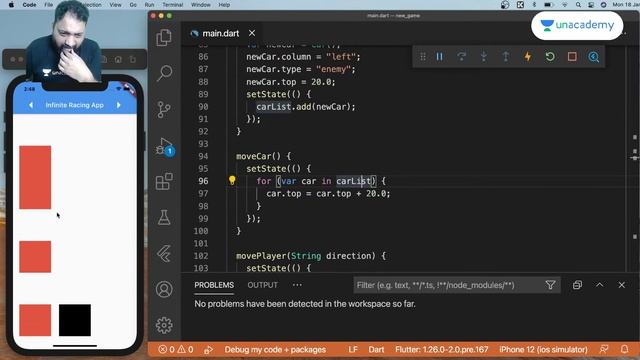Open the widget inspector in debug toolbar

[594, 57]
